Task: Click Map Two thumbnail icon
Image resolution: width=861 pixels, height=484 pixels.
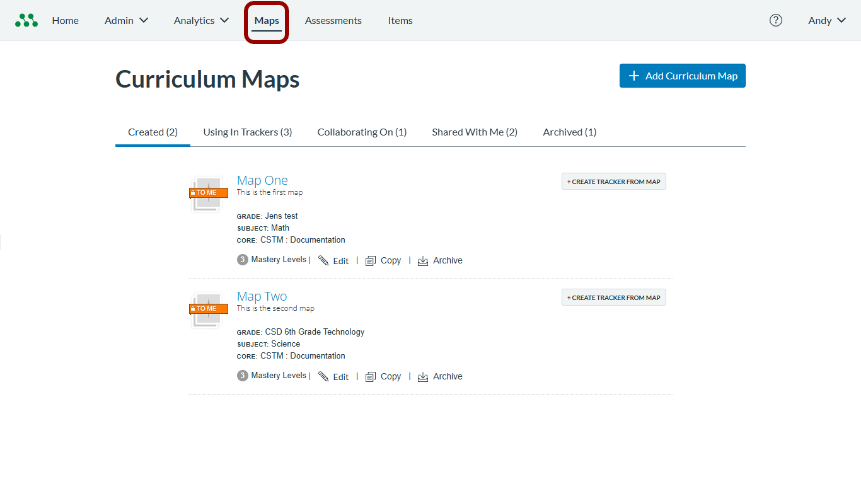Action: tap(208, 309)
